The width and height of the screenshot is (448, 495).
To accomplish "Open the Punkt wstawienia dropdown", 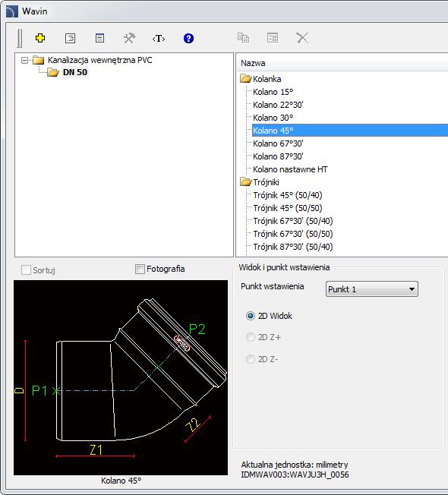I will [x=372, y=288].
